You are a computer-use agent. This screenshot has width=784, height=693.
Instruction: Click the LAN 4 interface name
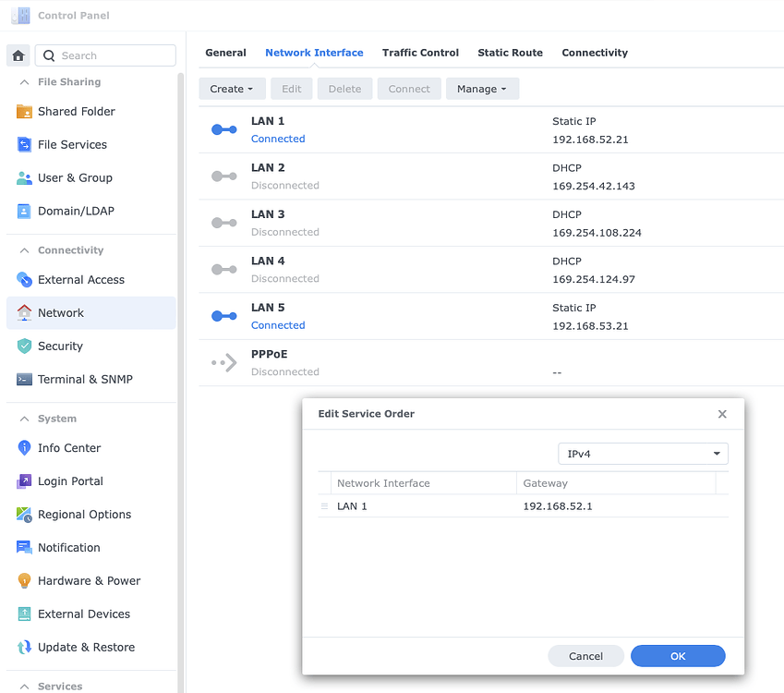coord(268,261)
